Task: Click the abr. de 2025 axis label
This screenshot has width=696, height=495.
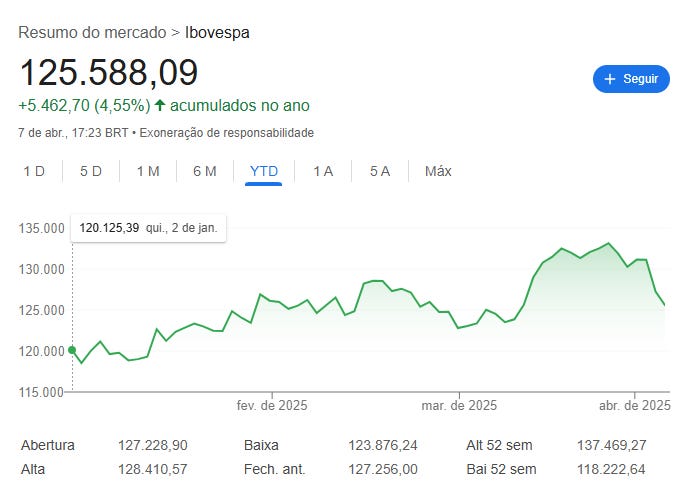Action: click(x=634, y=405)
